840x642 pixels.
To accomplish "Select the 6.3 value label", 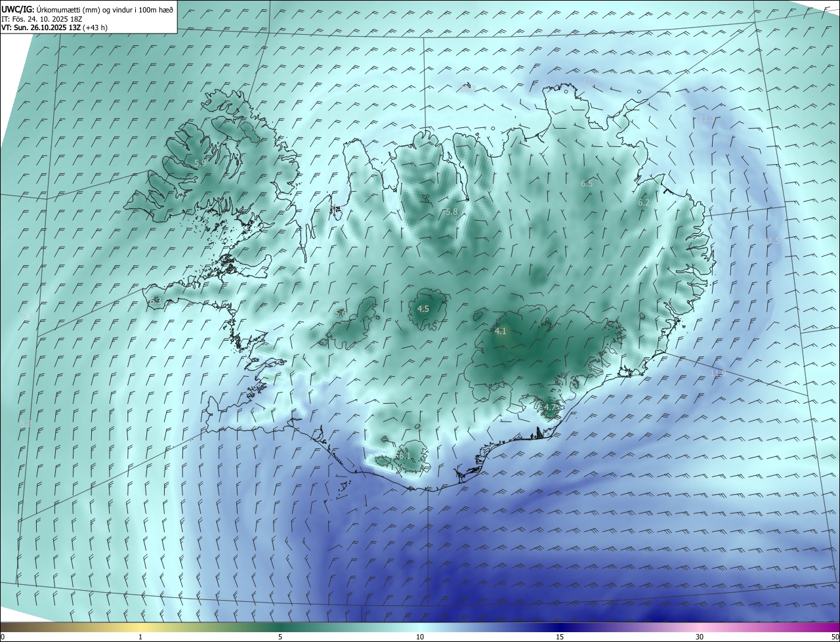I will tap(156, 300).
